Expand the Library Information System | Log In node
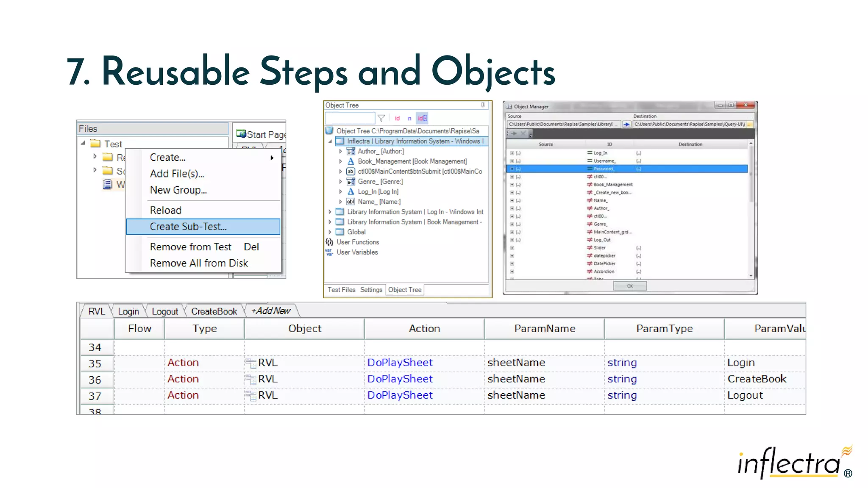Screen dimensions: 868x488 [x=330, y=212]
